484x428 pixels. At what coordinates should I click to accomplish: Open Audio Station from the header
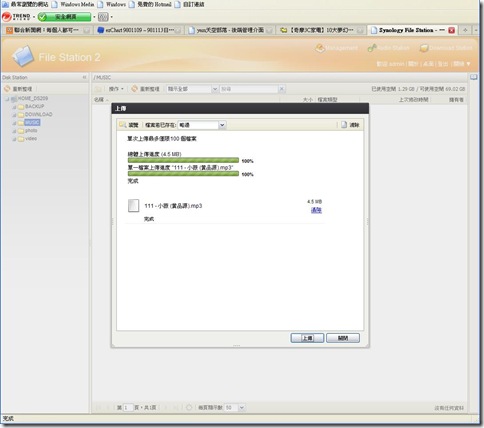(388, 48)
